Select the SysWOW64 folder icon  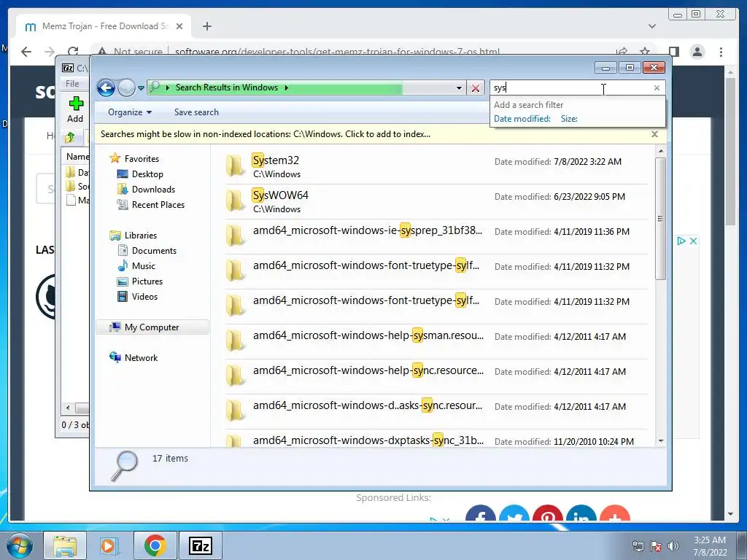click(236, 201)
